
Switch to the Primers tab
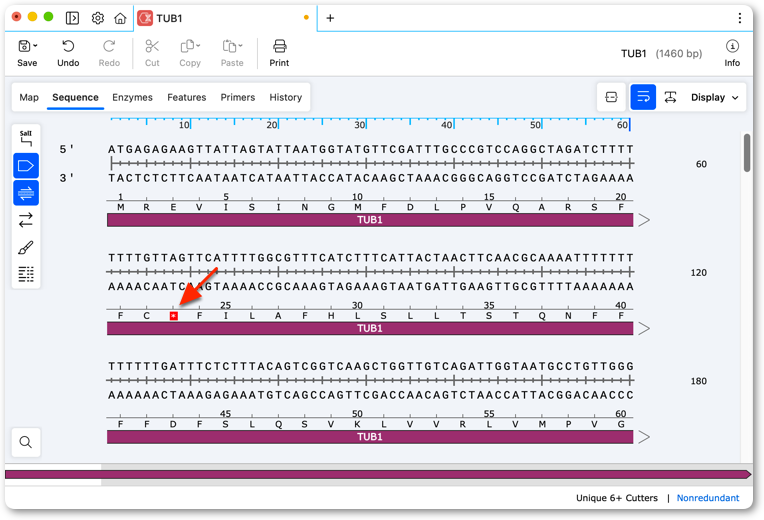238,97
